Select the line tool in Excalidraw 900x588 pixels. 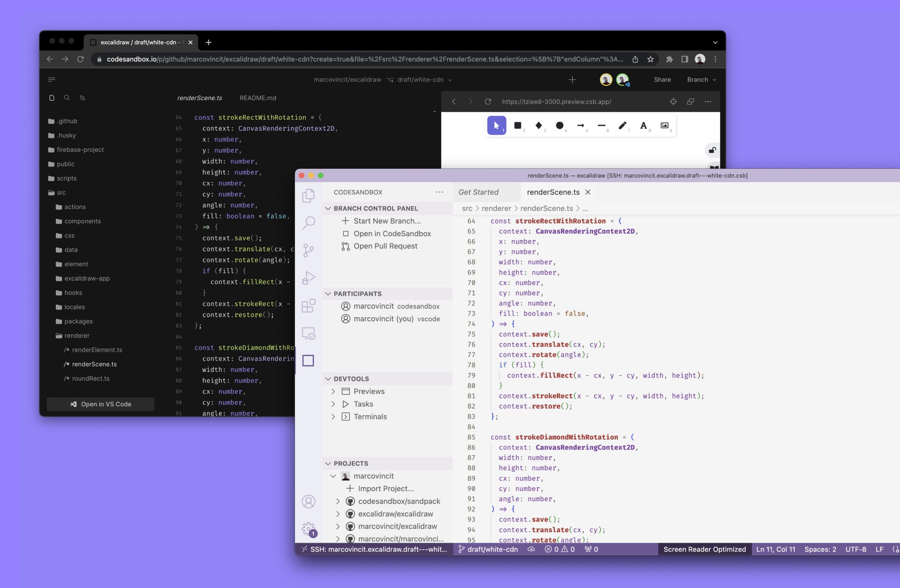[601, 125]
